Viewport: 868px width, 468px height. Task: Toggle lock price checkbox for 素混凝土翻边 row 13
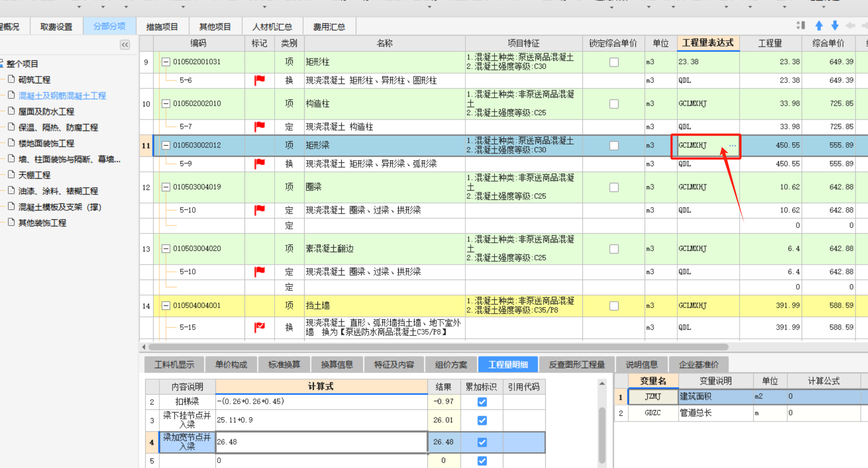614,249
